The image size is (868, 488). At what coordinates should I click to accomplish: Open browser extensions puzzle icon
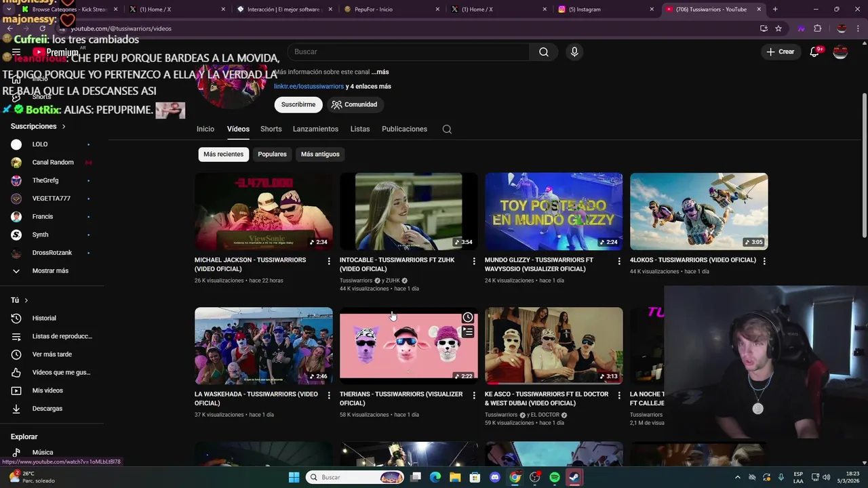[x=817, y=28]
